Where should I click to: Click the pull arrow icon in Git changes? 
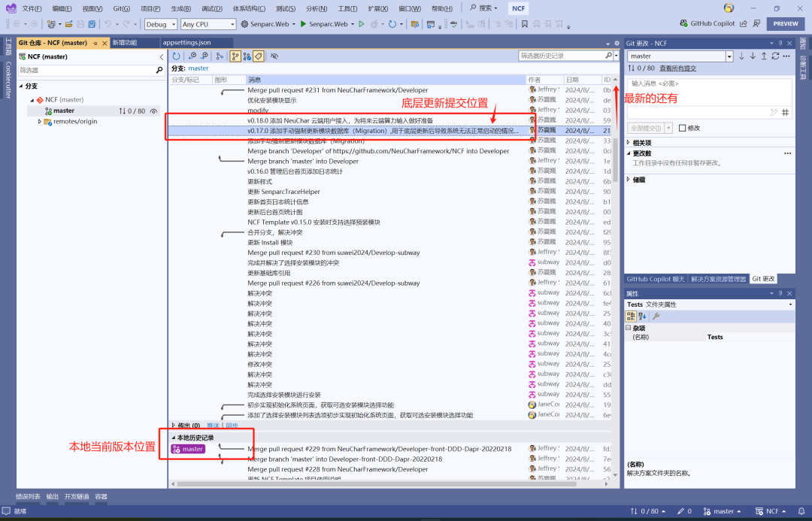coord(753,56)
